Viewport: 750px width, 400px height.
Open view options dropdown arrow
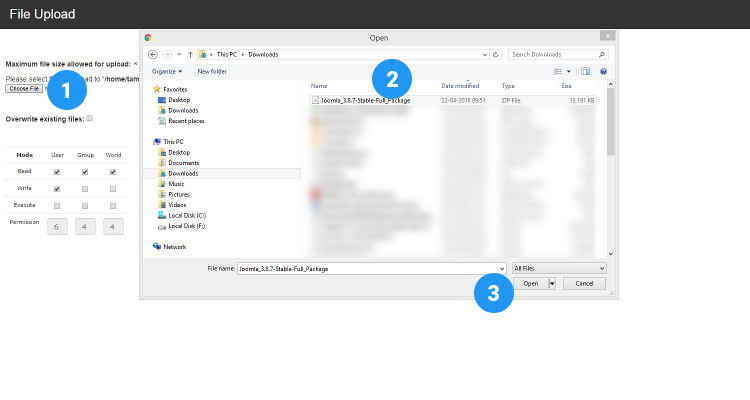(x=569, y=71)
